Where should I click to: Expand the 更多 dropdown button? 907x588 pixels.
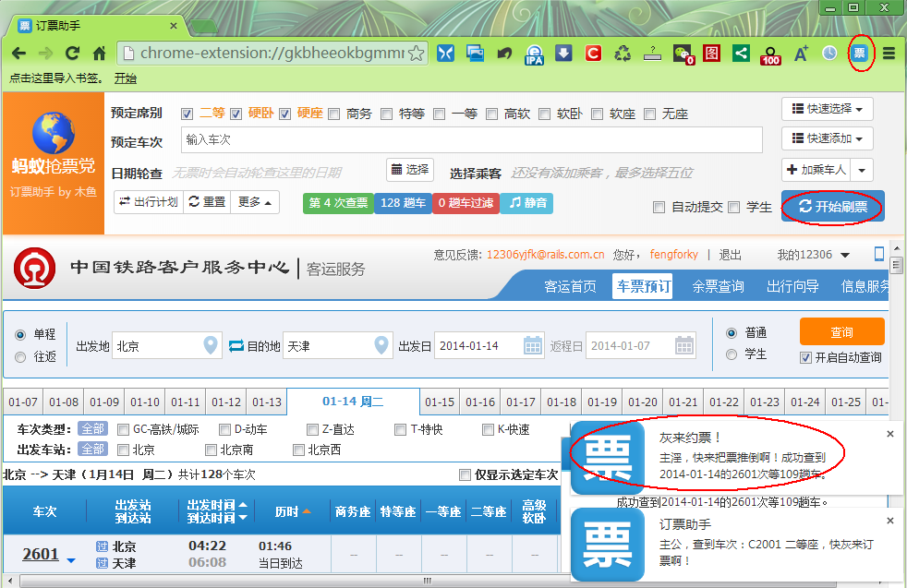click(x=255, y=202)
